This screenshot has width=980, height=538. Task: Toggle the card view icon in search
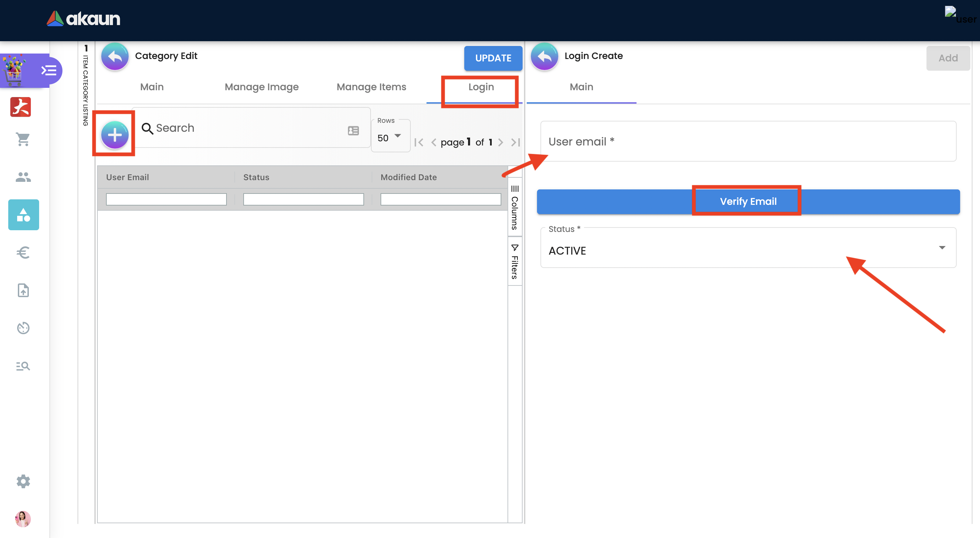353,130
